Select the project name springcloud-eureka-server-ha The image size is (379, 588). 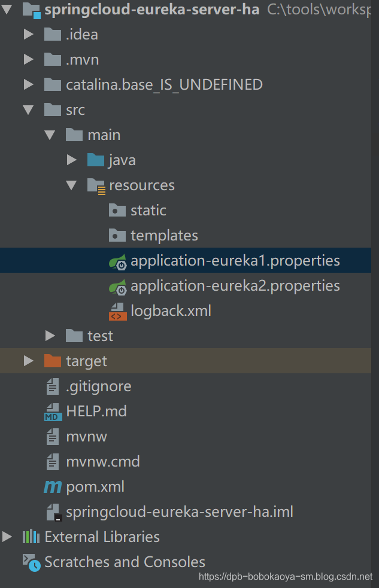(152, 10)
